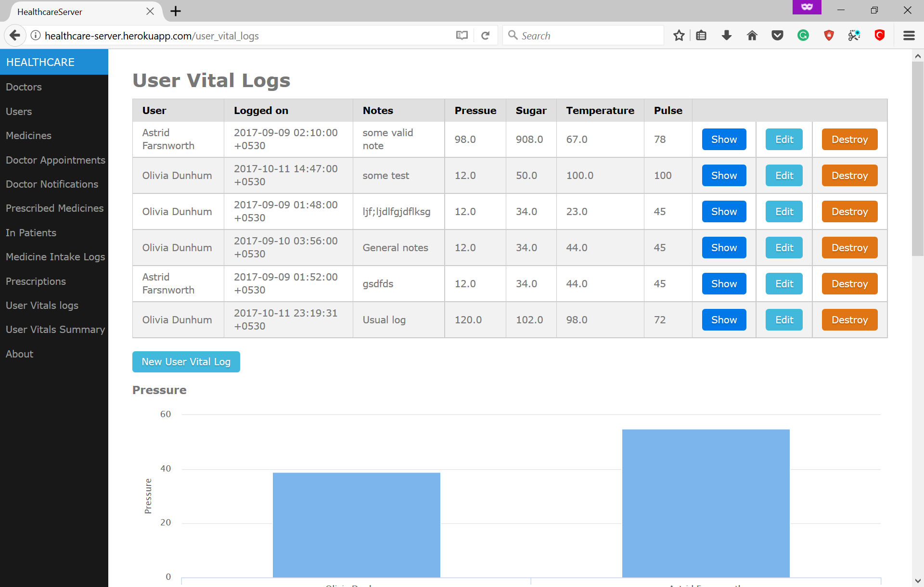Open the downloads arrow icon
This screenshot has height=587, width=924.
(727, 35)
